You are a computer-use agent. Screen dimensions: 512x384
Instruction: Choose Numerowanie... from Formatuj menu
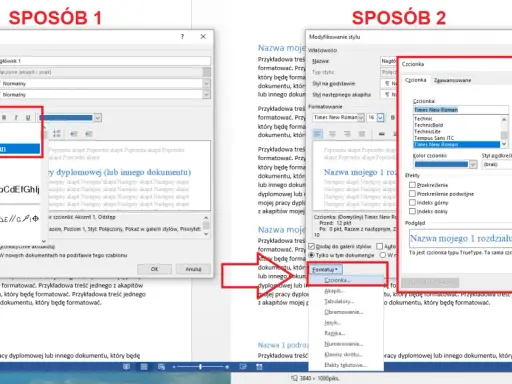click(346, 344)
